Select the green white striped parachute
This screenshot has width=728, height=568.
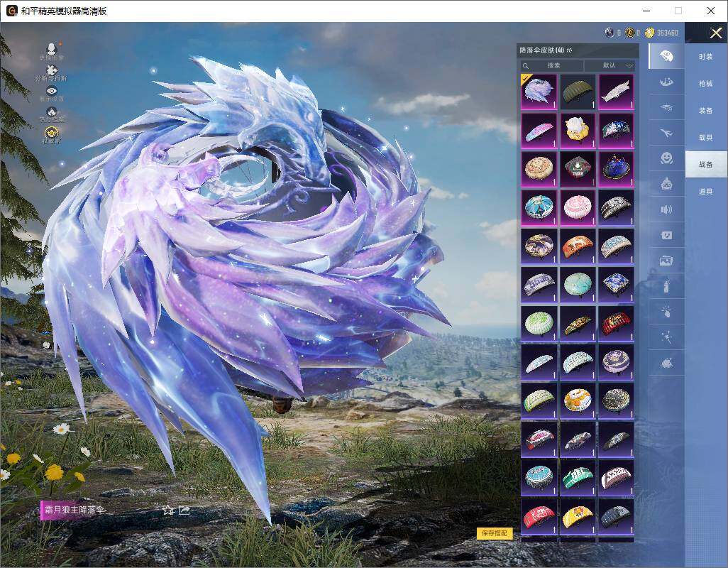[x=539, y=323]
